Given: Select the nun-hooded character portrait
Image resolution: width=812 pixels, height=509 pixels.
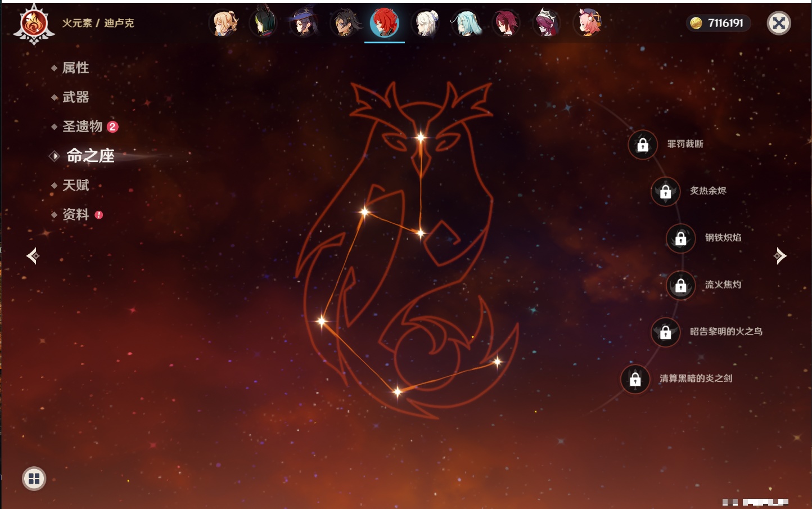Looking at the screenshot, I should coord(546,23).
